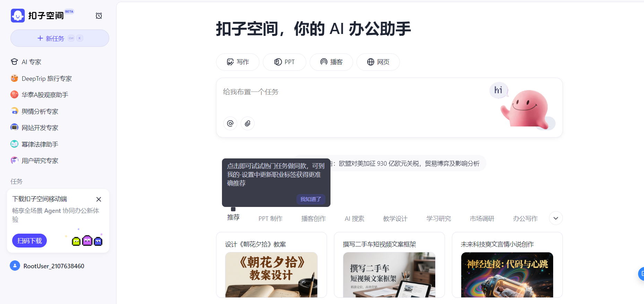Select the 教学设计 category tab
The width and height of the screenshot is (644, 304).
[395, 219]
